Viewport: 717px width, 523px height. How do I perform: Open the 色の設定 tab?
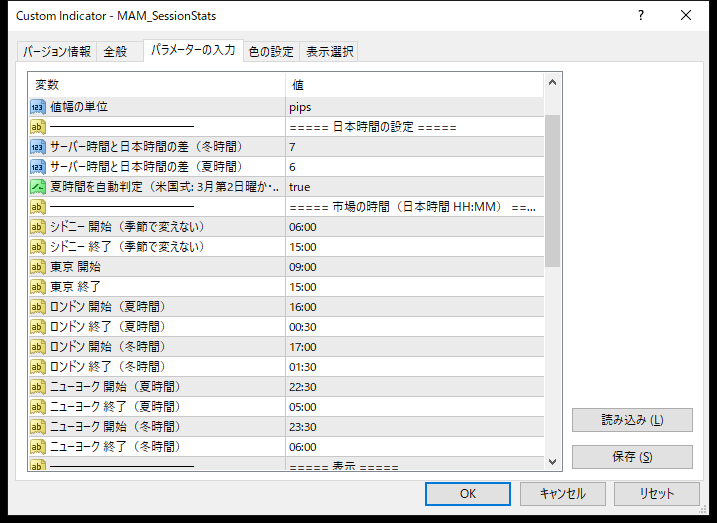pyautogui.click(x=271, y=51)
